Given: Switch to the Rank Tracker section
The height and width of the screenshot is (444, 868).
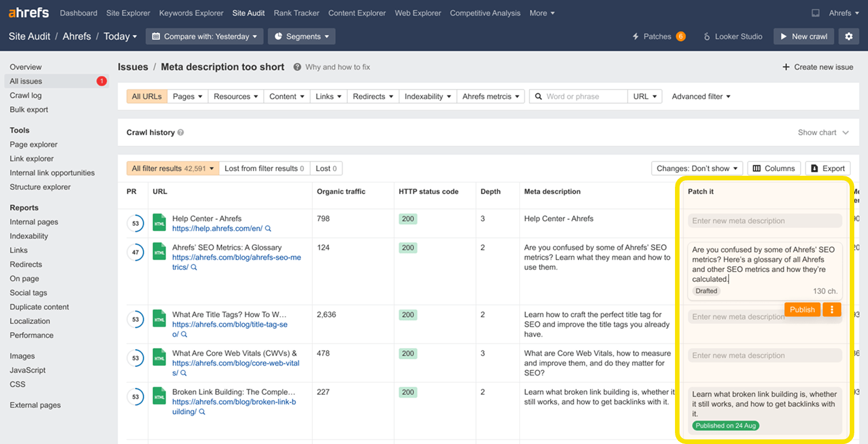Looking at the screenshot, I should [296, 13].
